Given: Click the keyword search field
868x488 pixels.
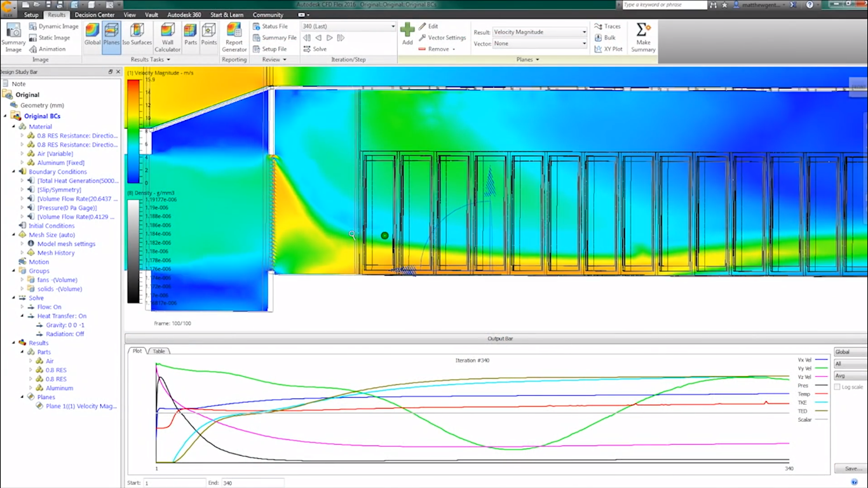Looking at the screenshot, I should click(664, 4).
